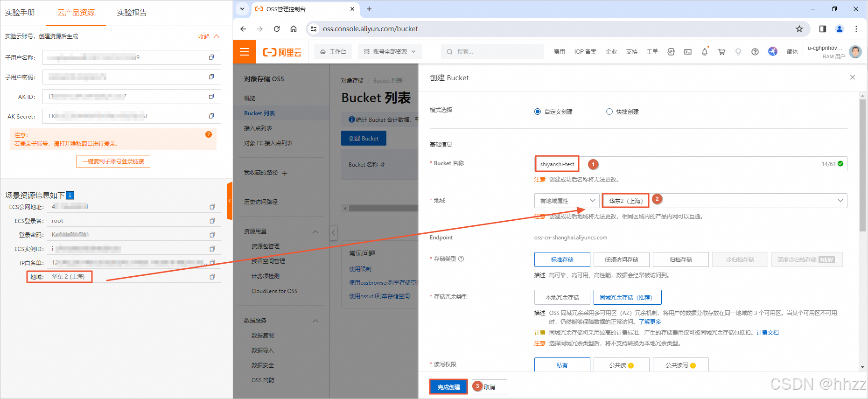Collapse the orange lab panel handle
Image resolution: width=868 pixels, height=399 pixels.
tap(230, 201)
